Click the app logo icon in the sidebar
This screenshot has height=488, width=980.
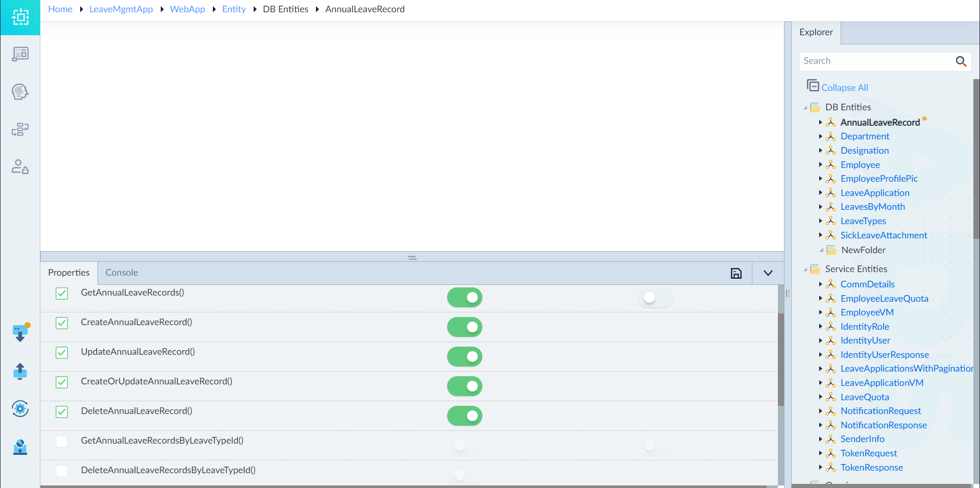20,17
